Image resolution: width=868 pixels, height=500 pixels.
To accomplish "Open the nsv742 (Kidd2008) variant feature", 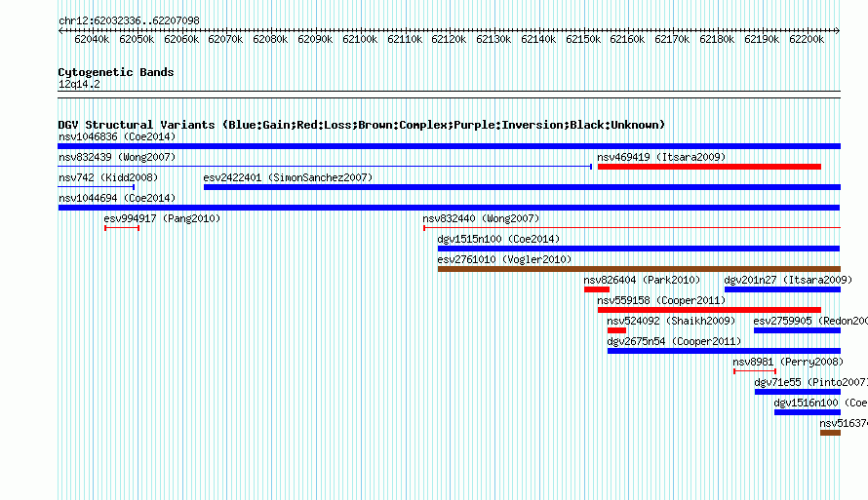I will (97, 187).
